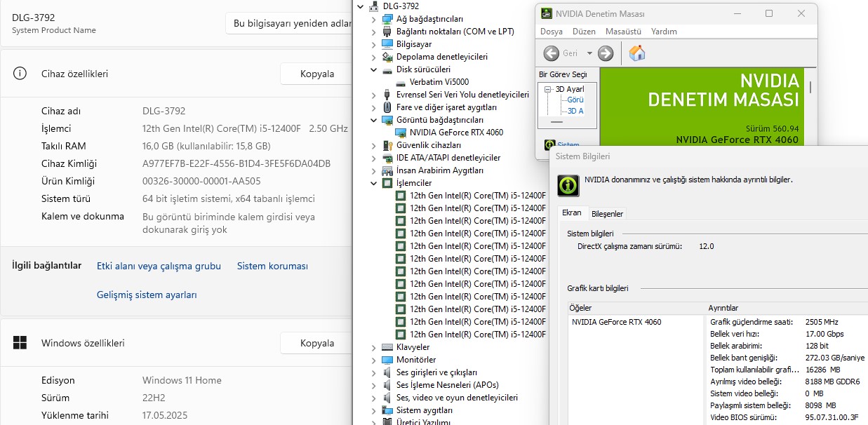
Task: Copy device specs with Cihaz özellikleri Kopyala
Action: (x=317, y=74)
